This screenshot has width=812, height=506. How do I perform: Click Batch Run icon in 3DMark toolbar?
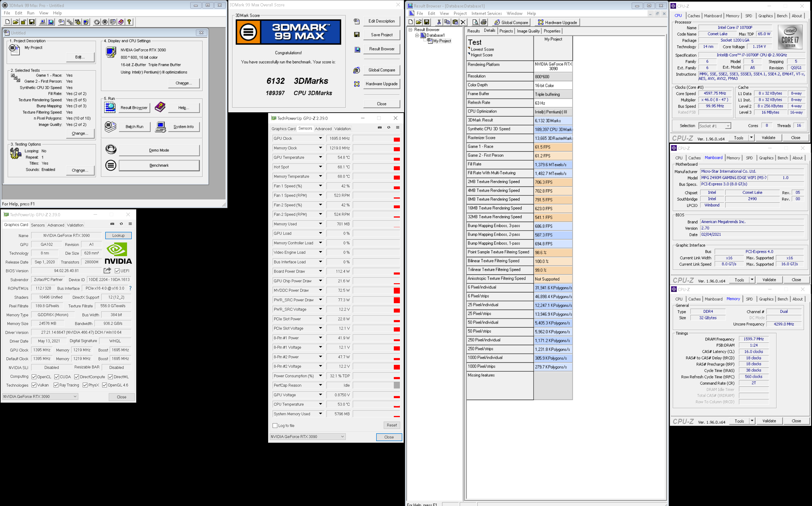click(113, 22)
